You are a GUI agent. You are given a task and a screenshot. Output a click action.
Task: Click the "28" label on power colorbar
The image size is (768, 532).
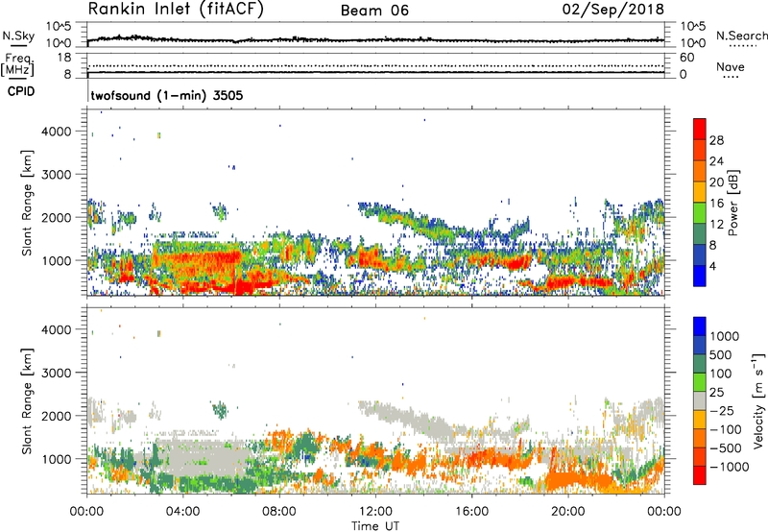[716, 140]
